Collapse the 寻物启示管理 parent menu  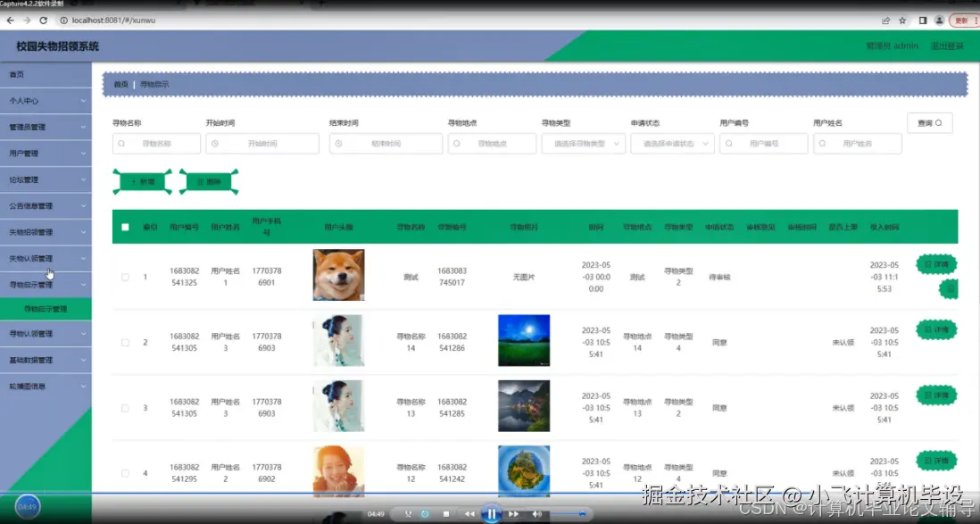[46, 285]
